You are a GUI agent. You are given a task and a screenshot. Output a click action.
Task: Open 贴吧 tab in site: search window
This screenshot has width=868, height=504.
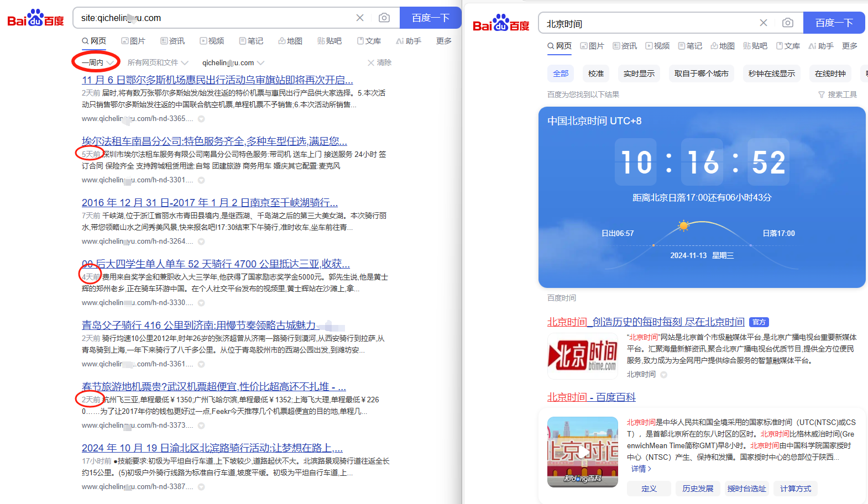330,41
